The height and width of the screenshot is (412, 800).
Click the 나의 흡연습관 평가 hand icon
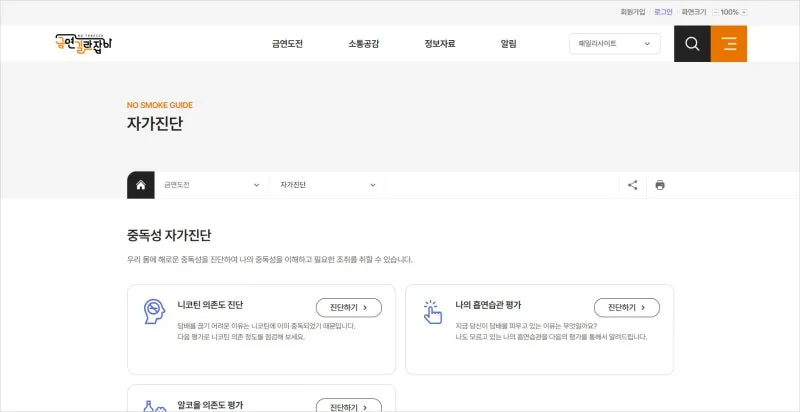(x=432, y=311)
